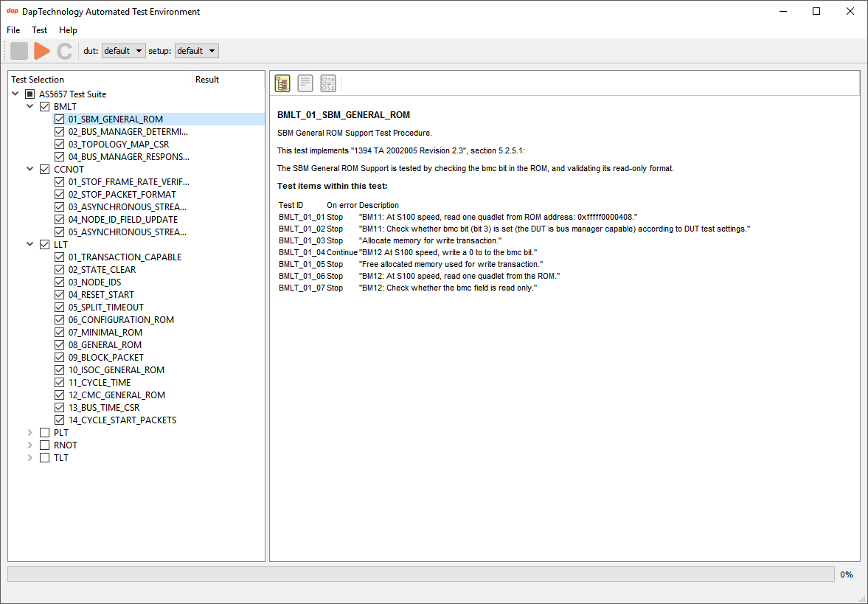Select 10_ISOC_GENERAL_ROM test
Screen dimensions: 868x604
(x=117, y=369)
